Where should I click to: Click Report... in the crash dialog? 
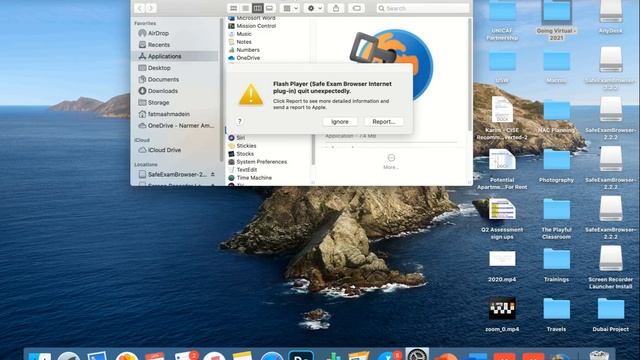(383, 122)
